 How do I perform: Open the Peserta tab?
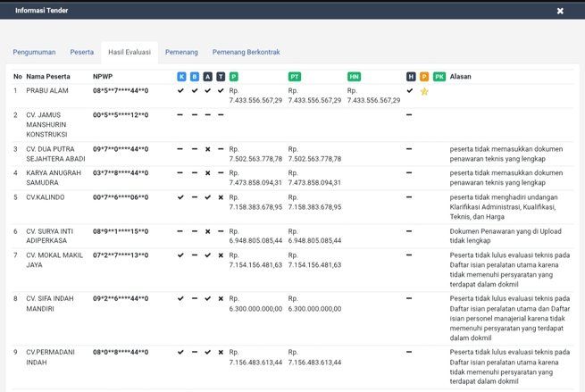[82, 53]
